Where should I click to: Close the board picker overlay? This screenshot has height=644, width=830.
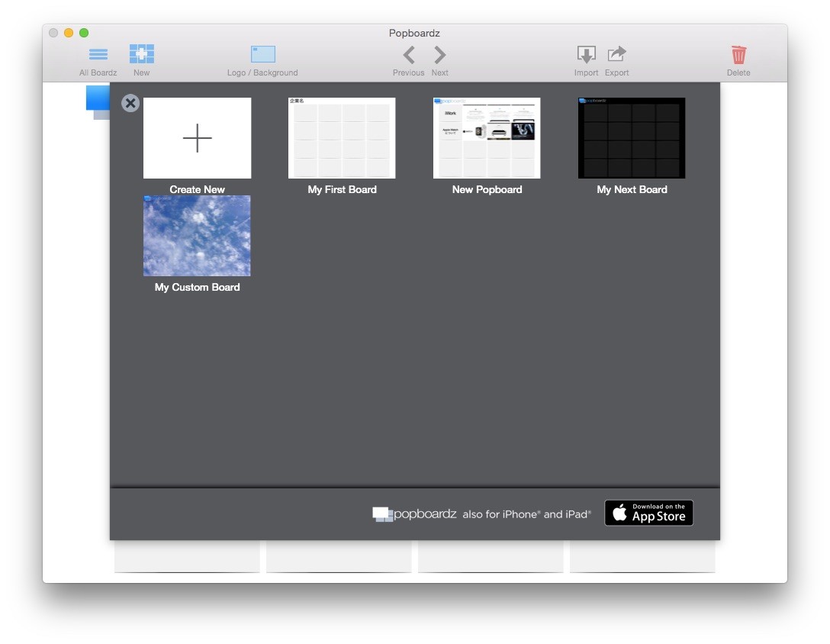(130, 103)
